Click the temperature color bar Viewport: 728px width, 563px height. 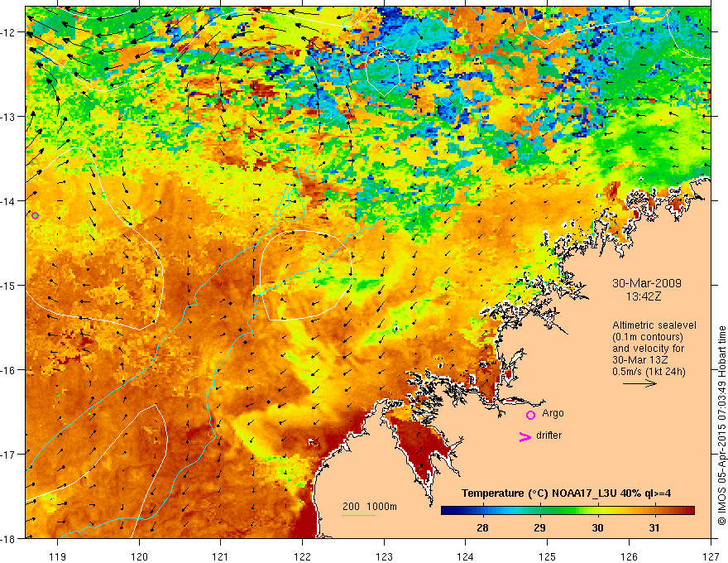point(568,511)
